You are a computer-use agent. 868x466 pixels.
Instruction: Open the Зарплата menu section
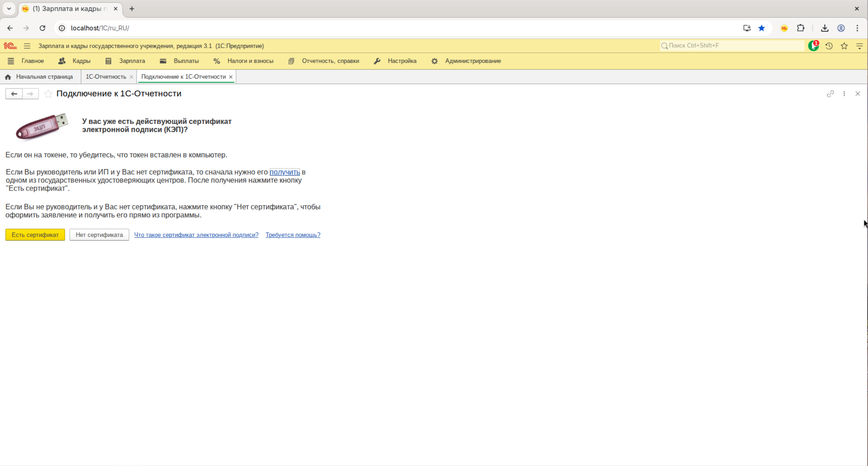tap(132, 61)
